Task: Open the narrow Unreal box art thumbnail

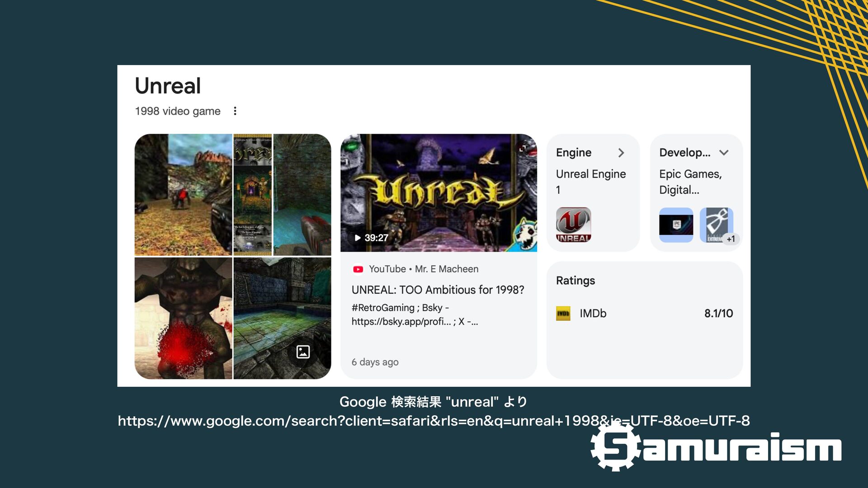Action: pyautogui.click(x=253, y=195)
